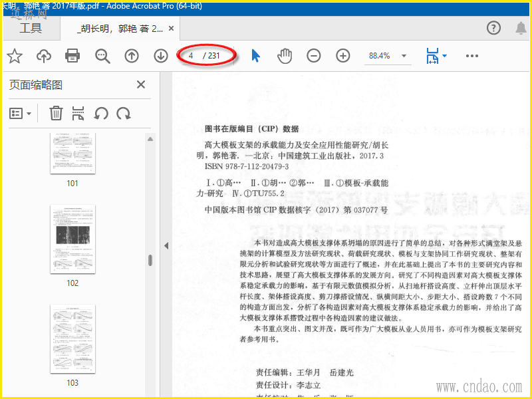Screen dimensions: 532x399
Task: Close the 胡长明 document tab
Action: (x=172, y=29)
